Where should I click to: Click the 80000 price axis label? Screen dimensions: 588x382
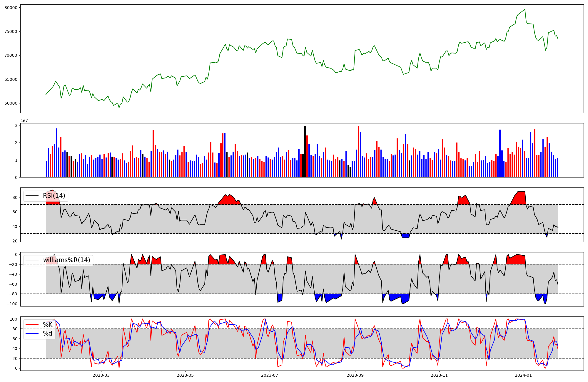pyautogui.click(x=11, y=8)
